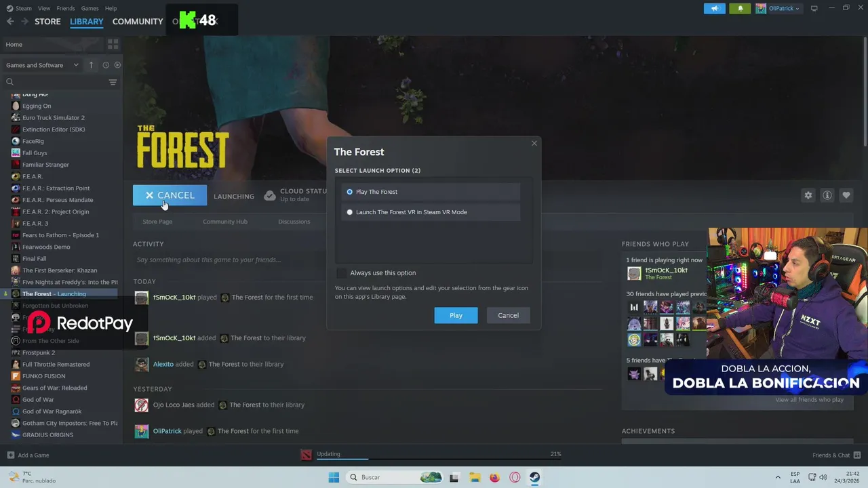Open the Discussions tab
The height and width of the screenshot is (488, 868).
294,222
